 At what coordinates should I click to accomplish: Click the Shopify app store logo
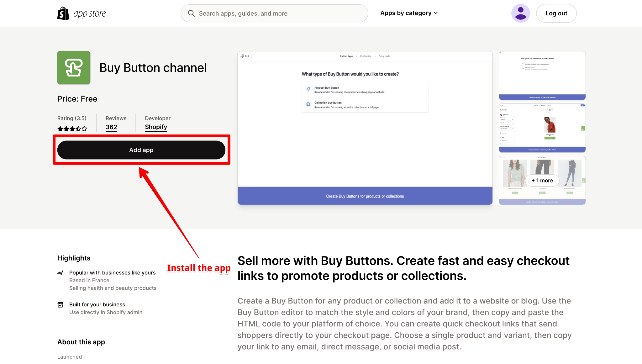(x=81, y=13)
